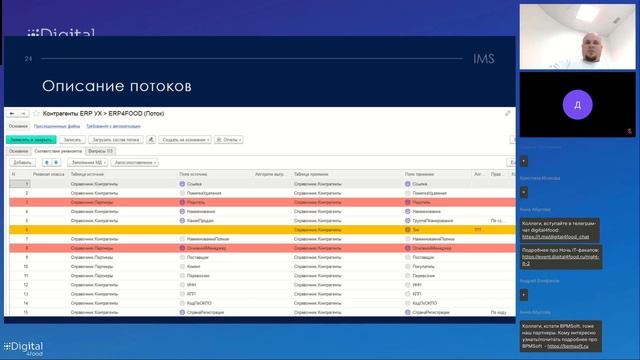Click source field icon for Ссылка

(182, 184)
